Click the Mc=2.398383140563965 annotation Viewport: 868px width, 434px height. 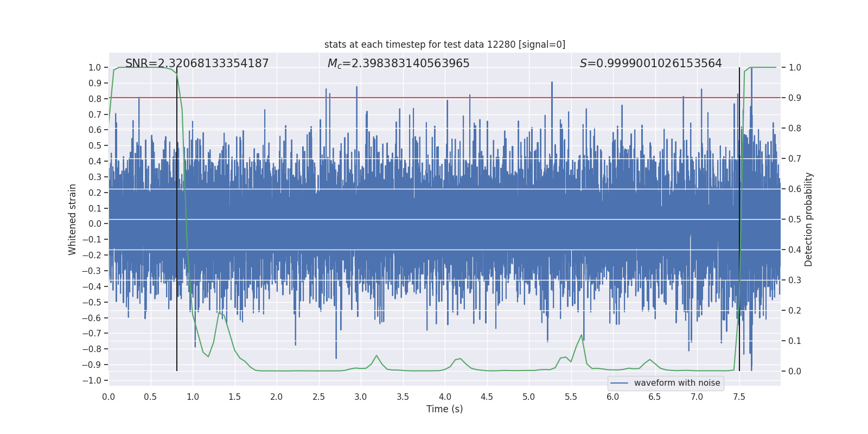click(x=399, y=63)
